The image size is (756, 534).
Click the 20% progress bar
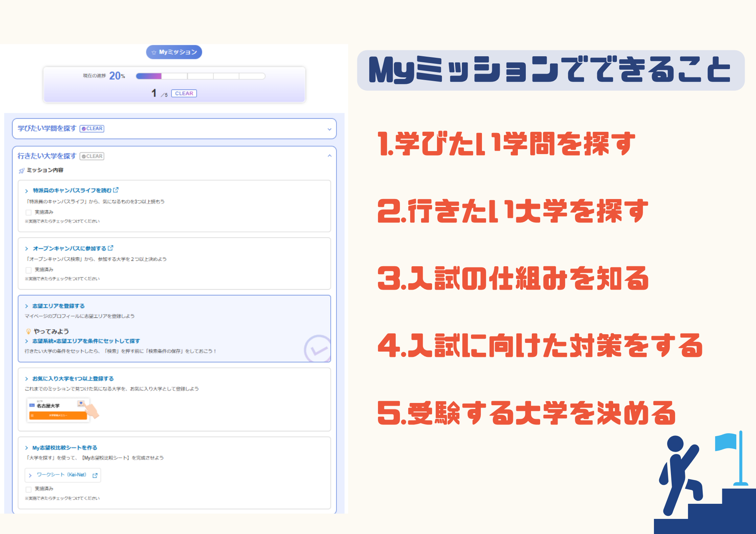[200, 76]
